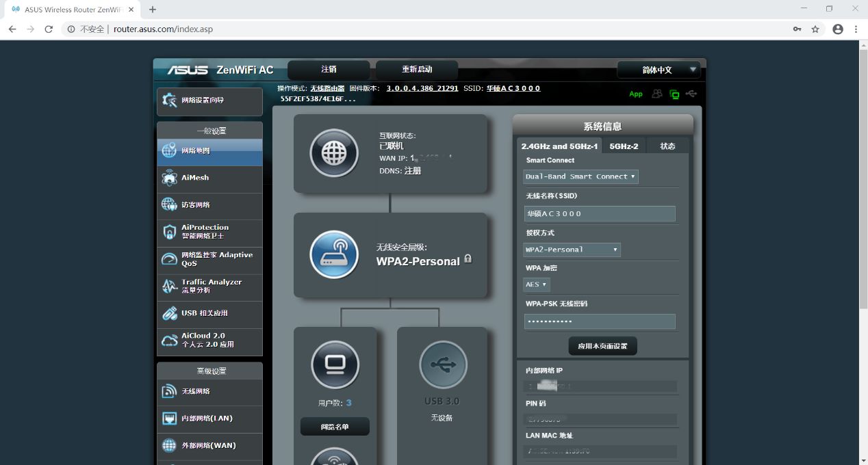Open the Dual-Band Smart Connect dropdown
Viewport: 868px width, 465px height.
[580, 176]
